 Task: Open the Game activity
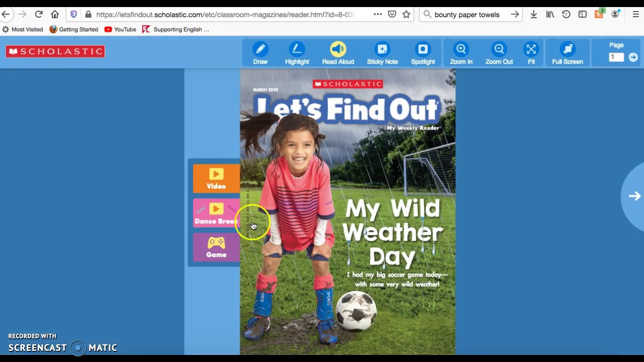[216, 247]
